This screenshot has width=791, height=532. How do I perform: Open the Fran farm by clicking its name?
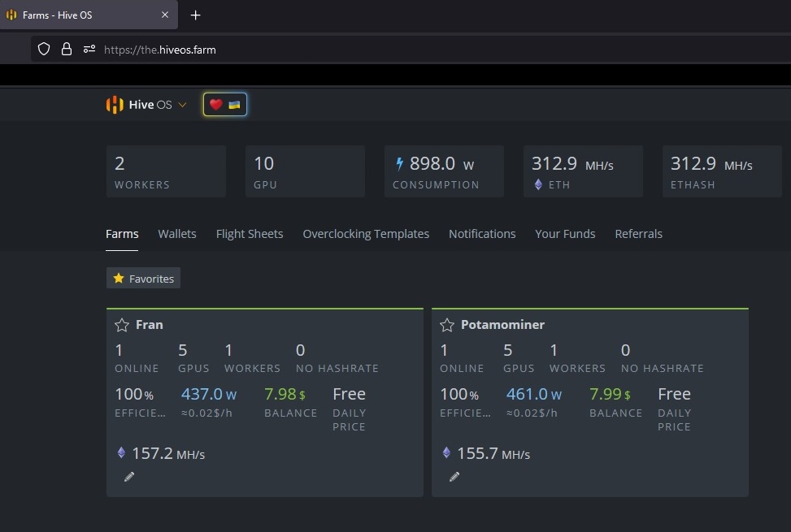click(x=150, y=324)
